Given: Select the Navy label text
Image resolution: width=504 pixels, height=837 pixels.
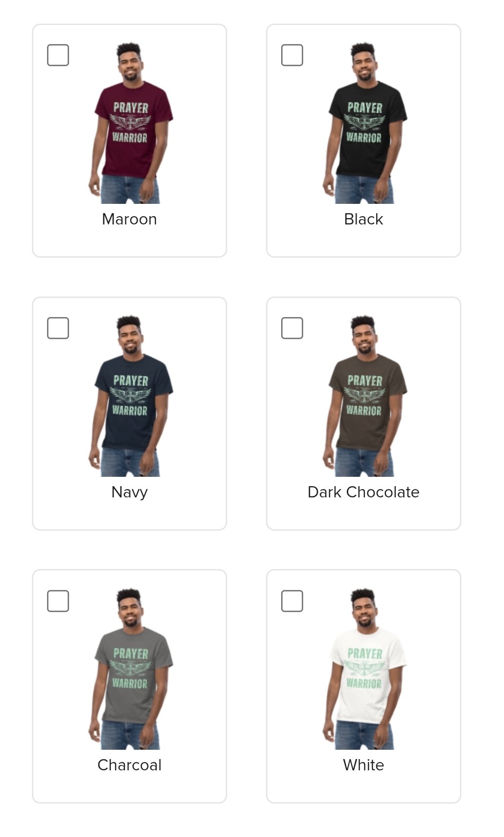Looking at the screenshot, I should [x=129, y=492].
